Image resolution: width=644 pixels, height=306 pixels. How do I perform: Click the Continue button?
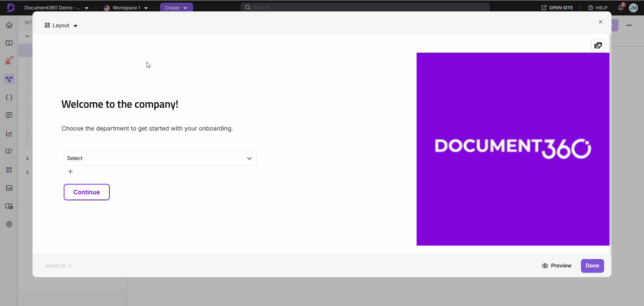tap(87, 192)
